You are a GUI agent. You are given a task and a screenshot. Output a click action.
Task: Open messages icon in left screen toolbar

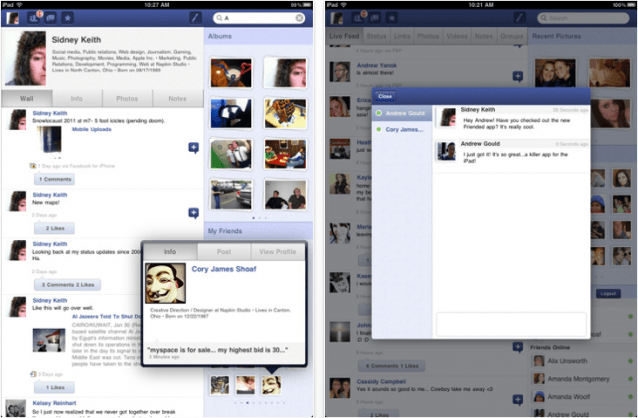pyautogui.click(x=50, y=18)
